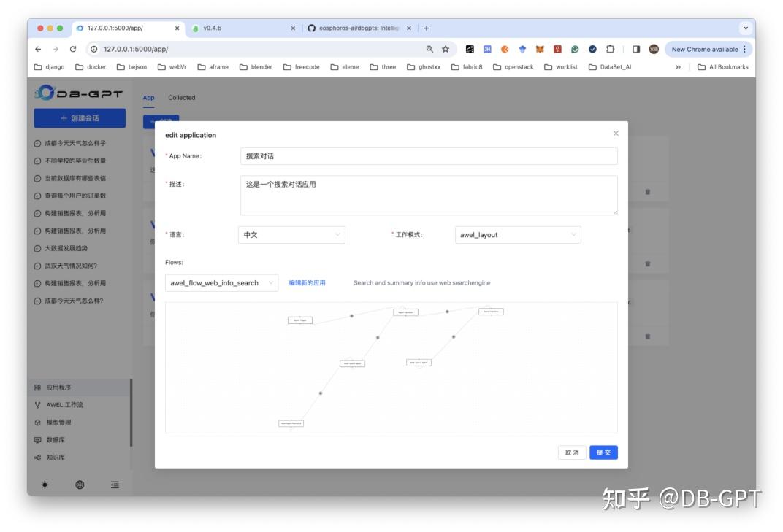
Task: Open the 工作模式 dropdown showing awel_layout
Action: tap(517, 235)
